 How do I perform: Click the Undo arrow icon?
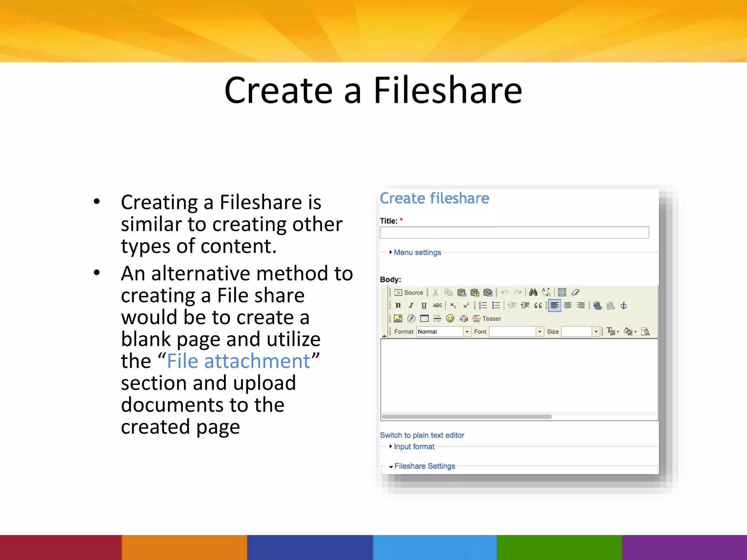pos(505,292)
